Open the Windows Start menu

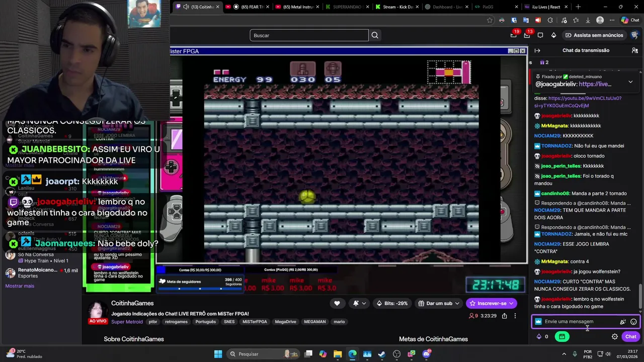[x=218, y=354]
